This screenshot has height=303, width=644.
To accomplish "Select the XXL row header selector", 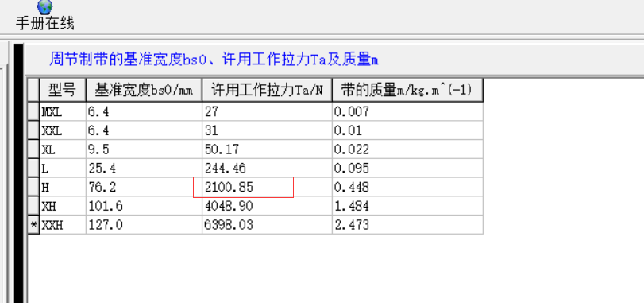I will click(x=33, y=130).
